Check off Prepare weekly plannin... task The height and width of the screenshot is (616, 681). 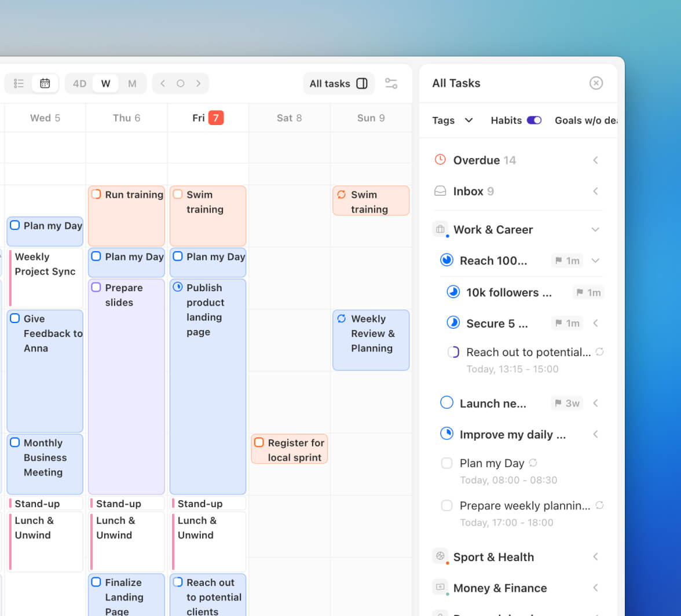coord(446,506)
